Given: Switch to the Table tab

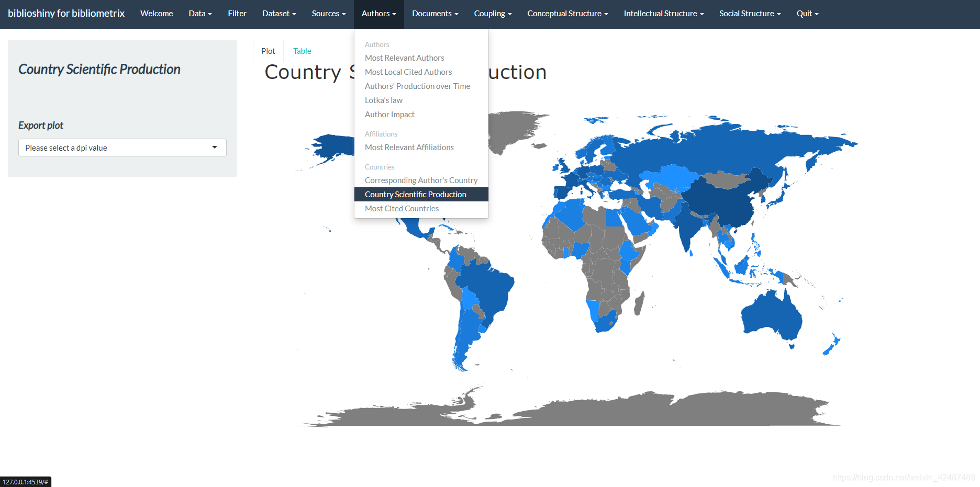Looking at the screenshot, I should pyautogui.click(x=302, y=51).
